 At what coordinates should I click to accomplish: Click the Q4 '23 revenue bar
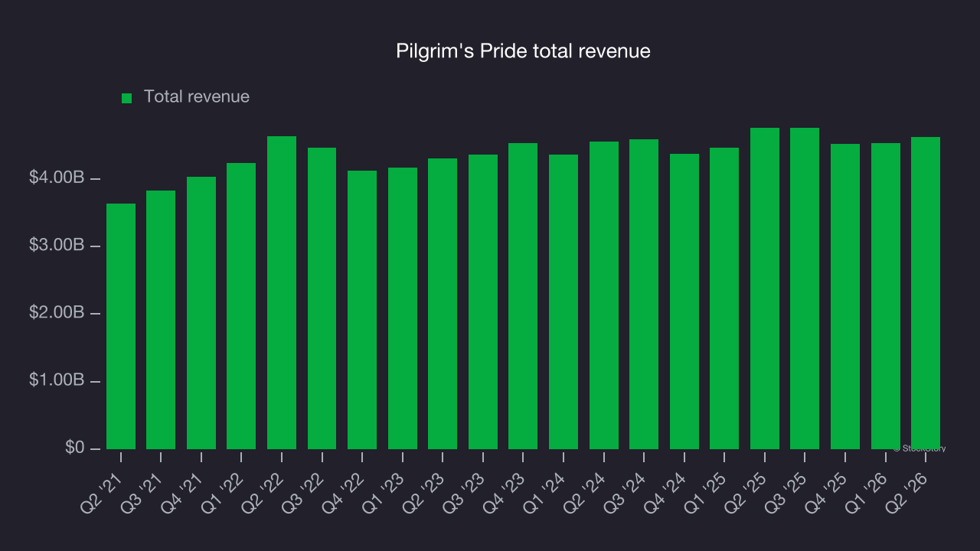tap(523, 296)
